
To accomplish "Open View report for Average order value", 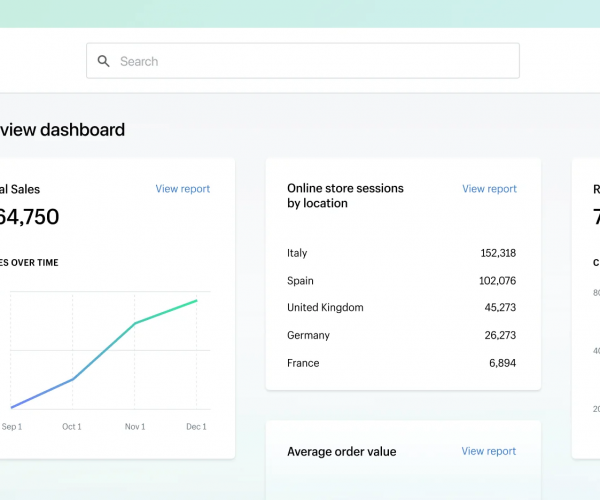I will [x=488, y=451].
